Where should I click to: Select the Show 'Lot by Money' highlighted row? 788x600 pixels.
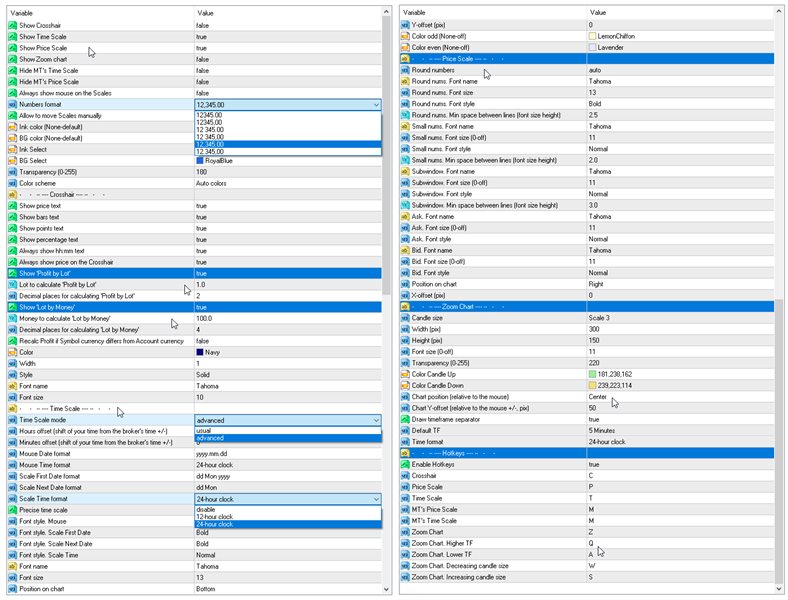coord(194,307)
